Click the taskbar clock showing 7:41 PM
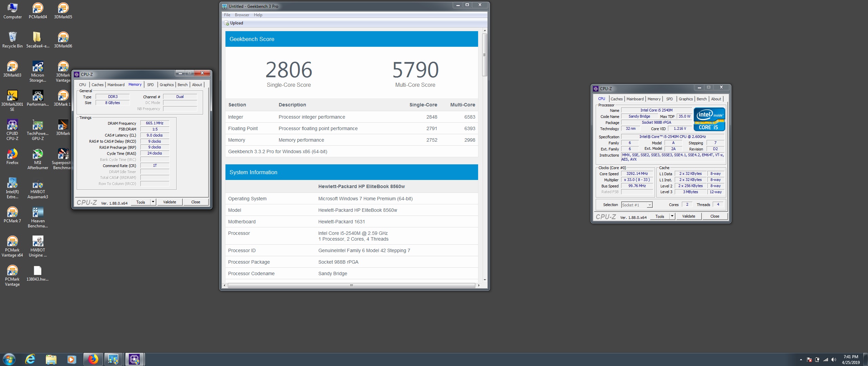 (851, 360)
